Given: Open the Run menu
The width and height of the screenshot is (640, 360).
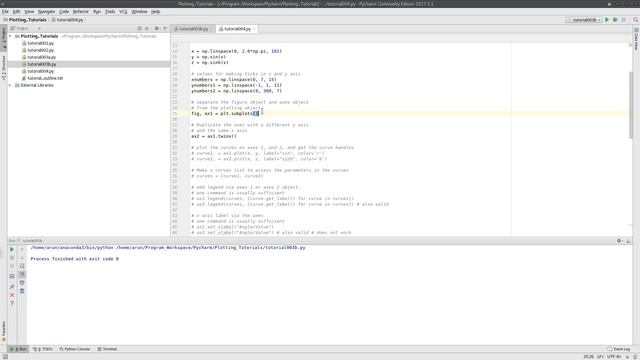Looking at the screenshot, I should tap(97, 12).
